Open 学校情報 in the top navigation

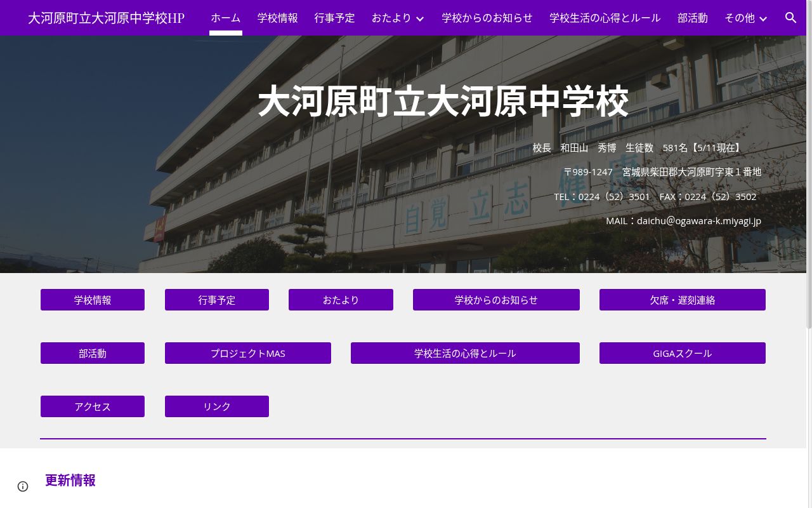click(278, 18)
